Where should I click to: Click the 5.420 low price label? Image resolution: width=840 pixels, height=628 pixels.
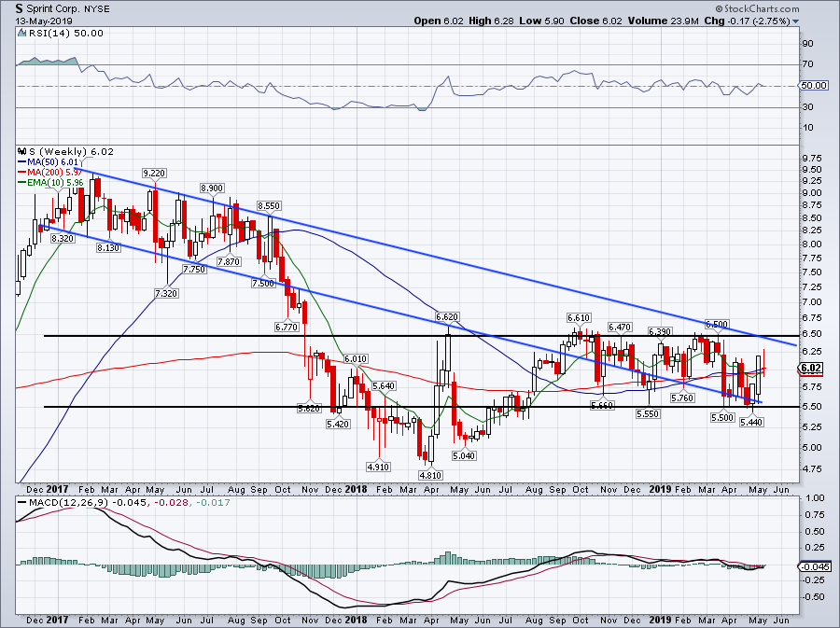point(338,424)
